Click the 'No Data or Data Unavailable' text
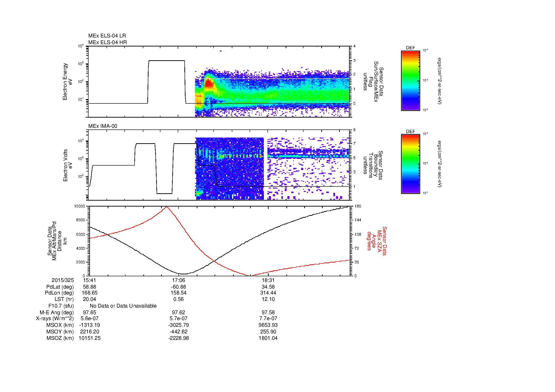This screenshot has width=555, height=392. click(x=123, y=306)
